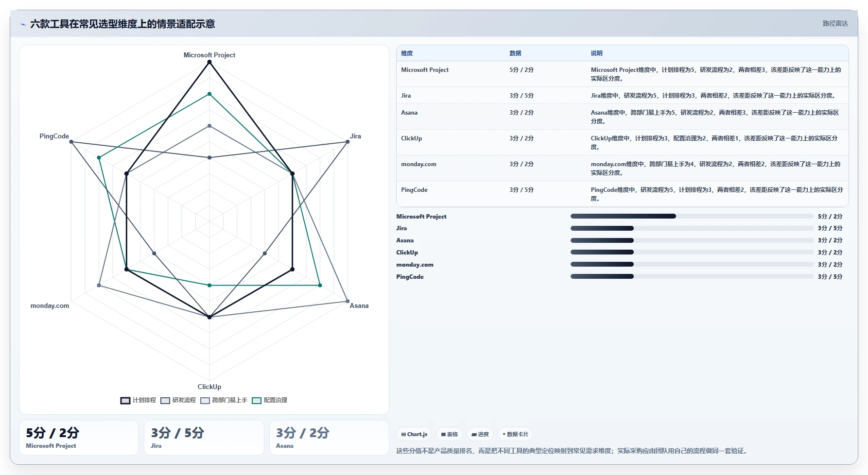The image size is (868, 475).
Task: Click the 3分 / 5分 value in the Jira table row
Action: click(x=521, y=96)
